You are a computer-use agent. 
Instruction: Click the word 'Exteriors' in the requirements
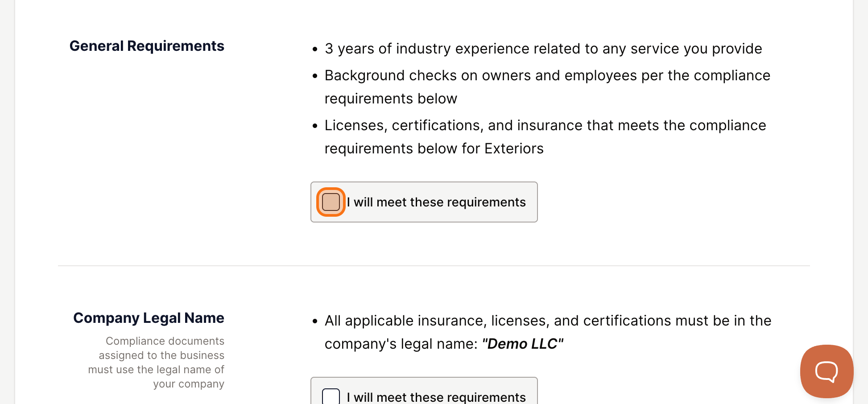pos(514,148)
